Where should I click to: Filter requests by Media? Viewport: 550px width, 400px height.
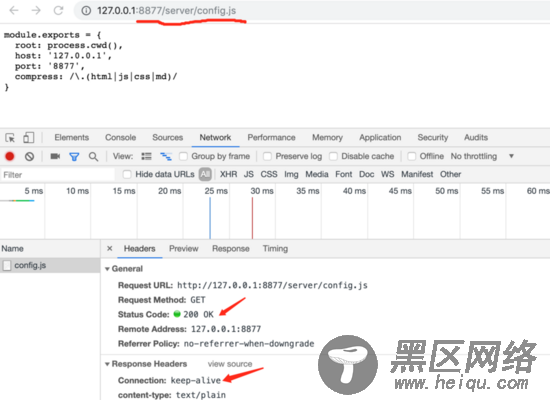coord(317,174)
